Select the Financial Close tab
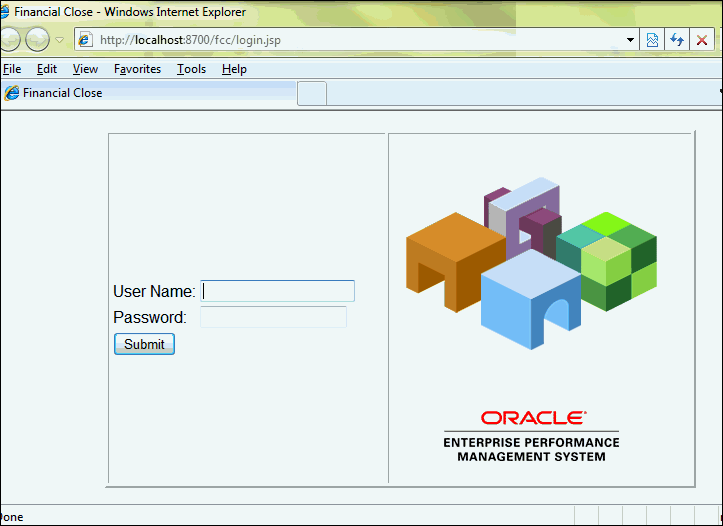 (148, 93)
